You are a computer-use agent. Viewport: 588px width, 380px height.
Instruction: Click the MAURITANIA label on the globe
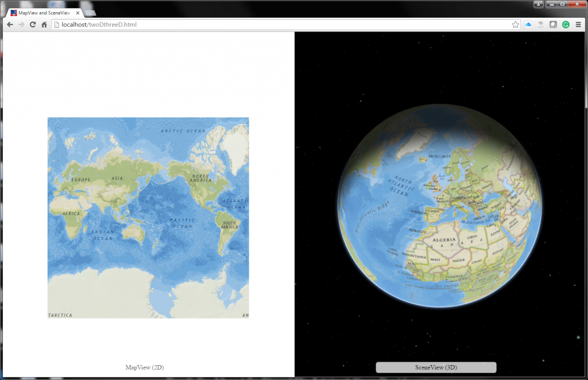414,255
